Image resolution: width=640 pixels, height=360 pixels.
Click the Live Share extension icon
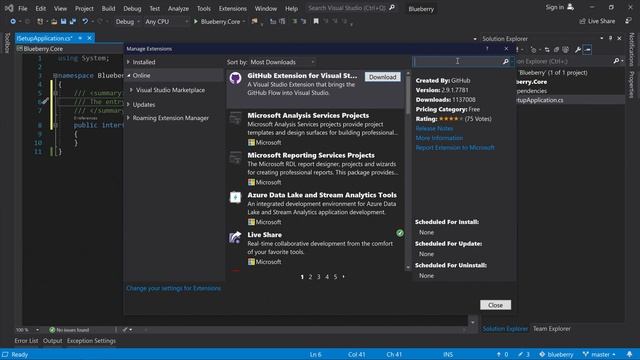click(x=235, y=237)
